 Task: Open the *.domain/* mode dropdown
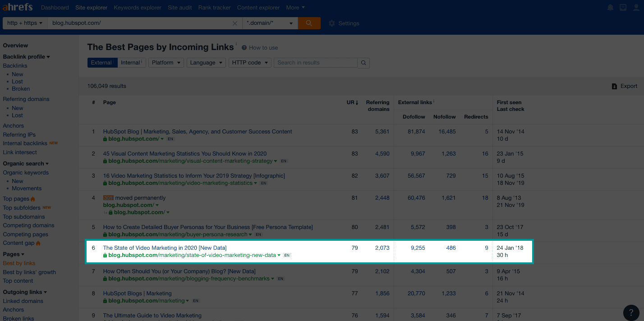tap(270, 23)
